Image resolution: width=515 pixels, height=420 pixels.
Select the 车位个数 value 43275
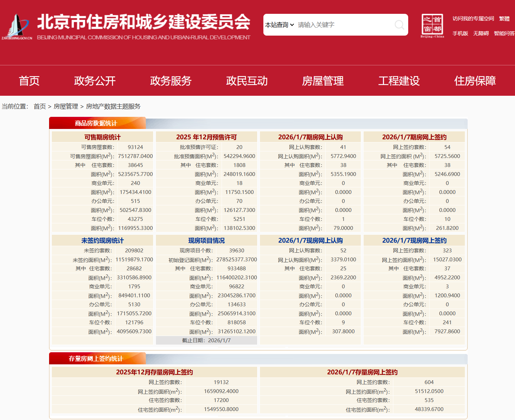135,219
